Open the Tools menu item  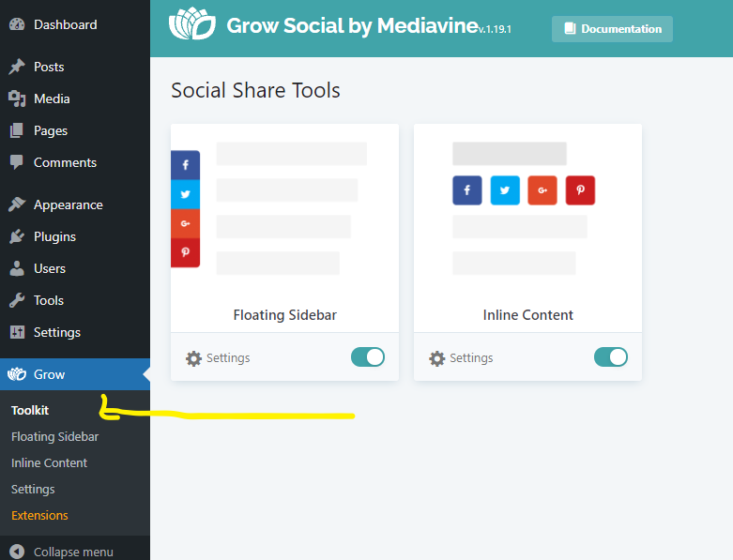point(75,300)
